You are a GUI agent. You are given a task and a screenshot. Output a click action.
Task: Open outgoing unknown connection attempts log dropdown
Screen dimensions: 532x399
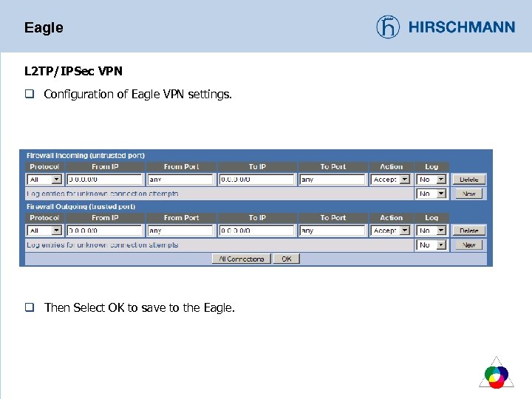(x=432, y=245)
